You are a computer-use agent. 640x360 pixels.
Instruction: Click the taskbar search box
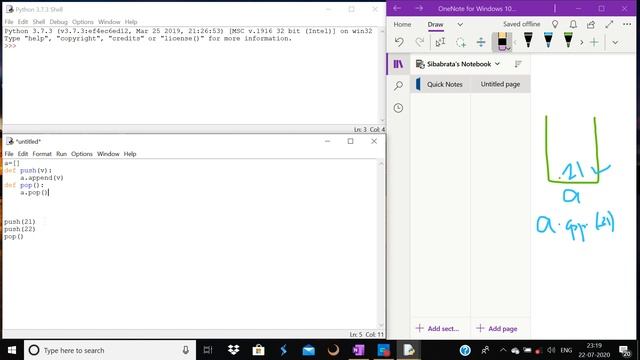110,350
